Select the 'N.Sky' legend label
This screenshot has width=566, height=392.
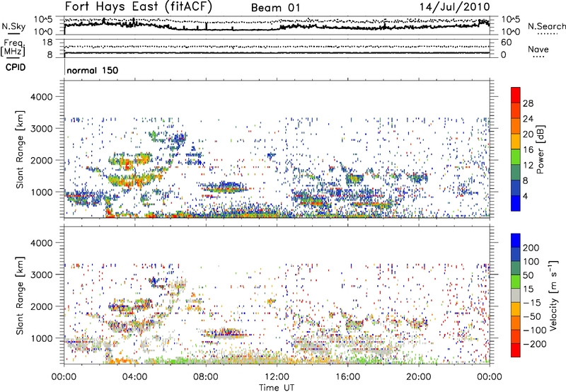coord(13,26)
